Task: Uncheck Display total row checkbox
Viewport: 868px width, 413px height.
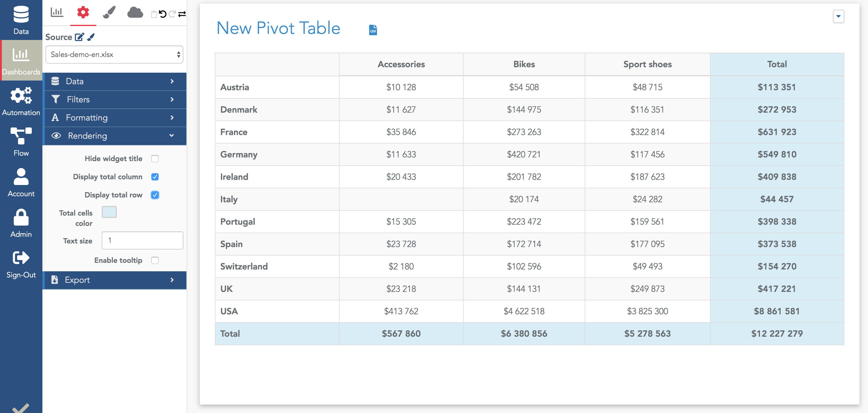Action: pos(155,195)
